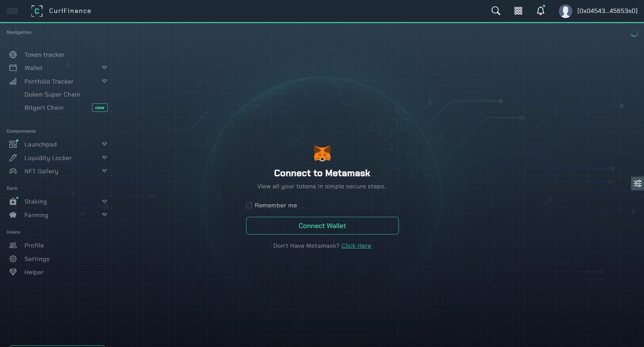Viewport: 644px width, 347px height.
Task: Expand the Staking submenu arrow
Action: pos(105,201)
